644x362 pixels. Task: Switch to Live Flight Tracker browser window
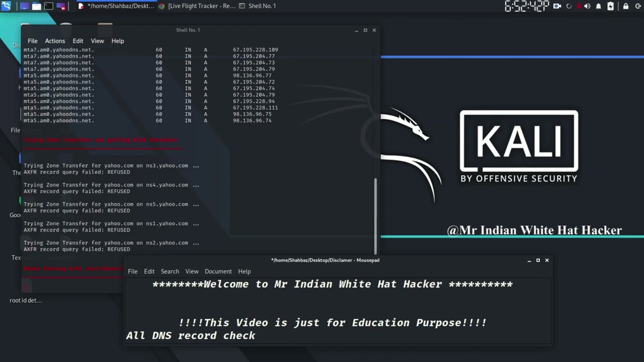pos(197,6)
